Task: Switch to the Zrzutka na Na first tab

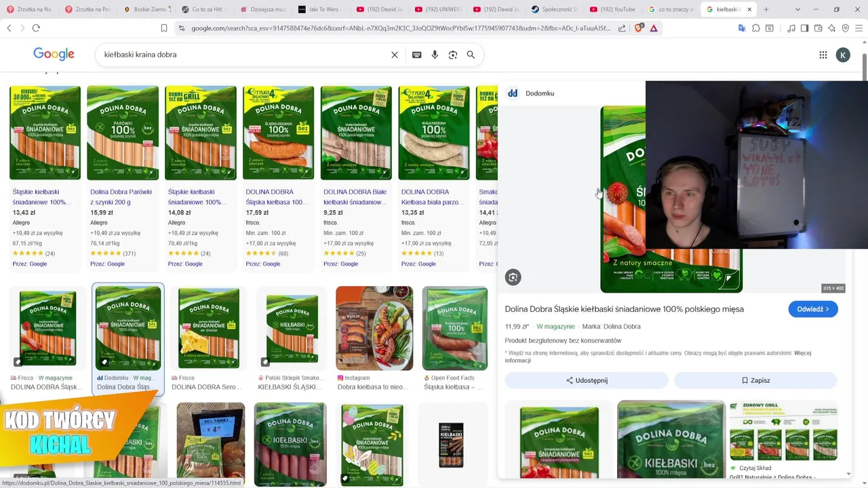Action: click(30, 9)
